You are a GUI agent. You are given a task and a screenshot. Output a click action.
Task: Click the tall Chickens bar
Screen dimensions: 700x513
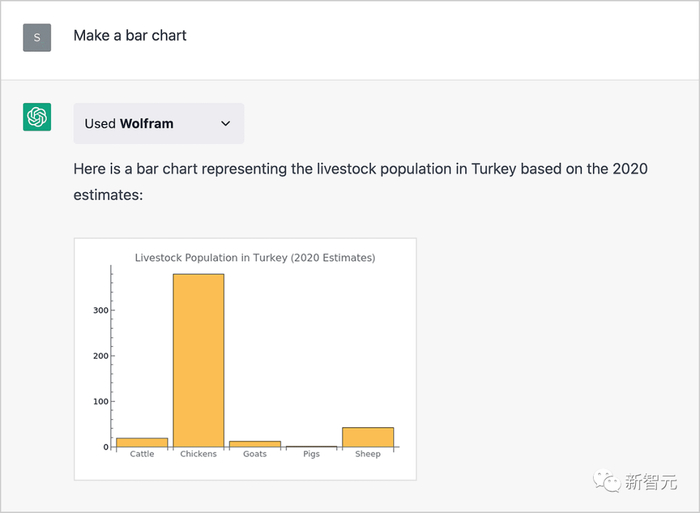pyautogui.click(x=198, y=360)
